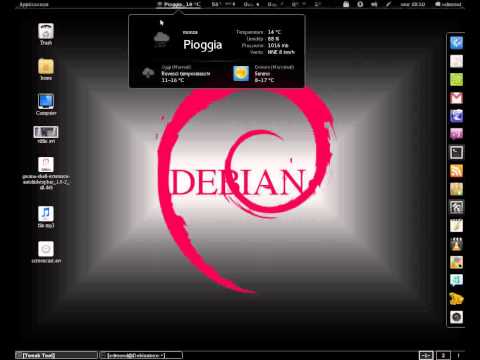Click the volume speaker icon in top panel

tap(374, 4)
